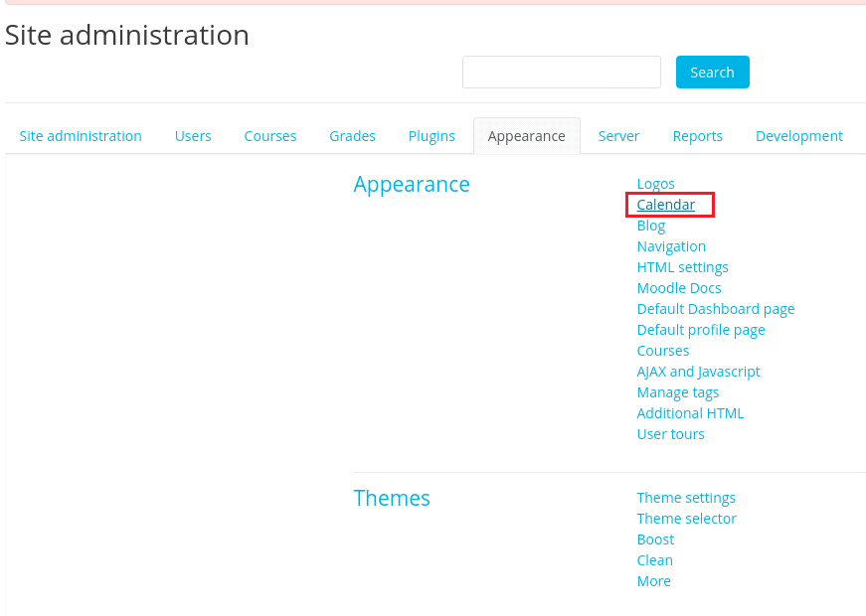Open the Reports tab
This screenshot has width=866, height=616.
click(x=698, y=136)
